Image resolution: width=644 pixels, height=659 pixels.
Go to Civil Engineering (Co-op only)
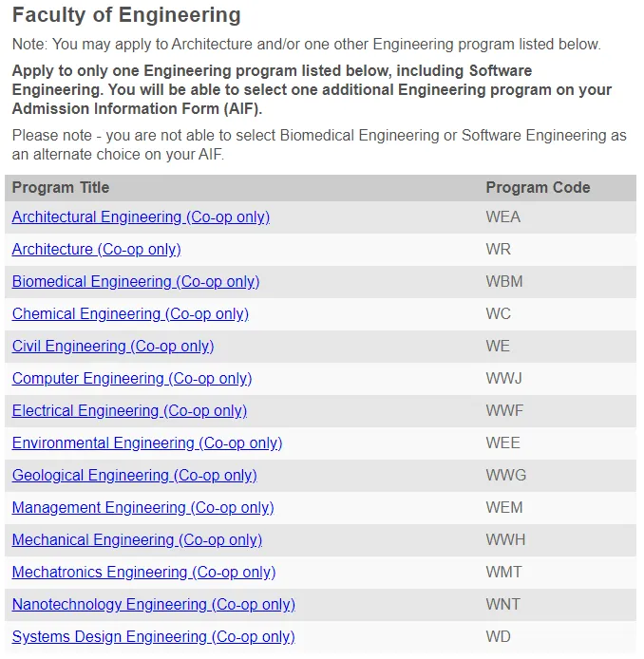click(x=113, y=347)
